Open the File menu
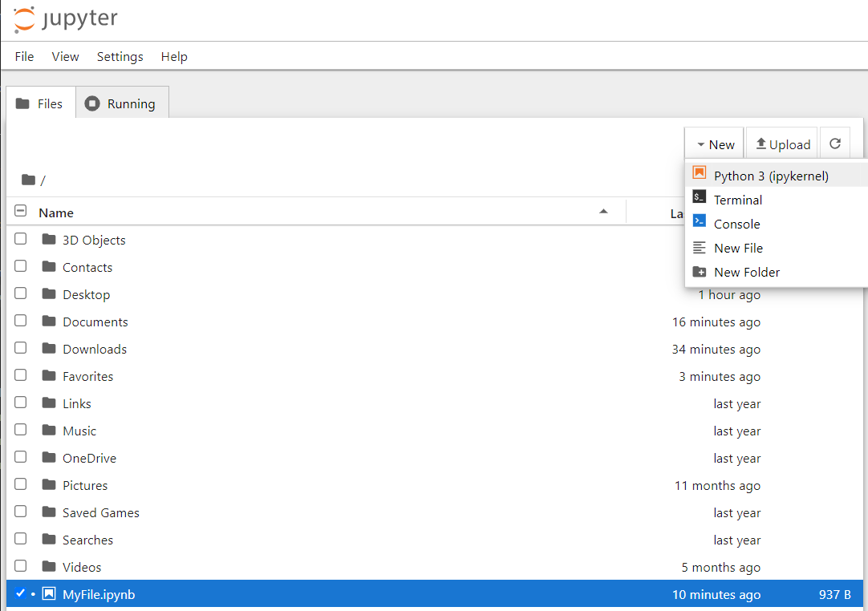This screenshot has width=868, height=611. (24, 56)
